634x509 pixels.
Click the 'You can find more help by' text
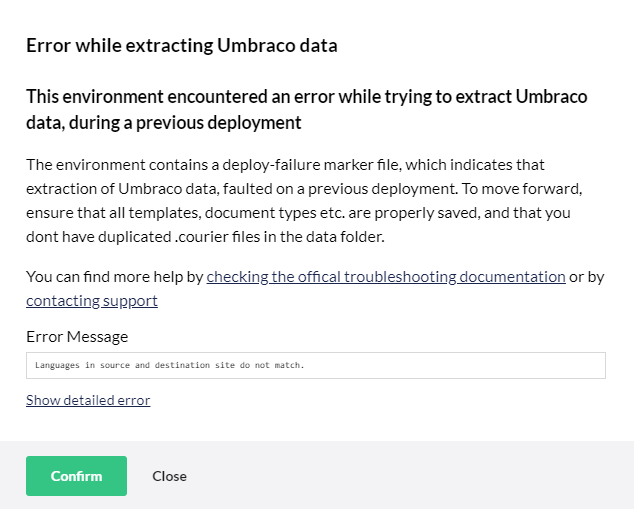115,277
